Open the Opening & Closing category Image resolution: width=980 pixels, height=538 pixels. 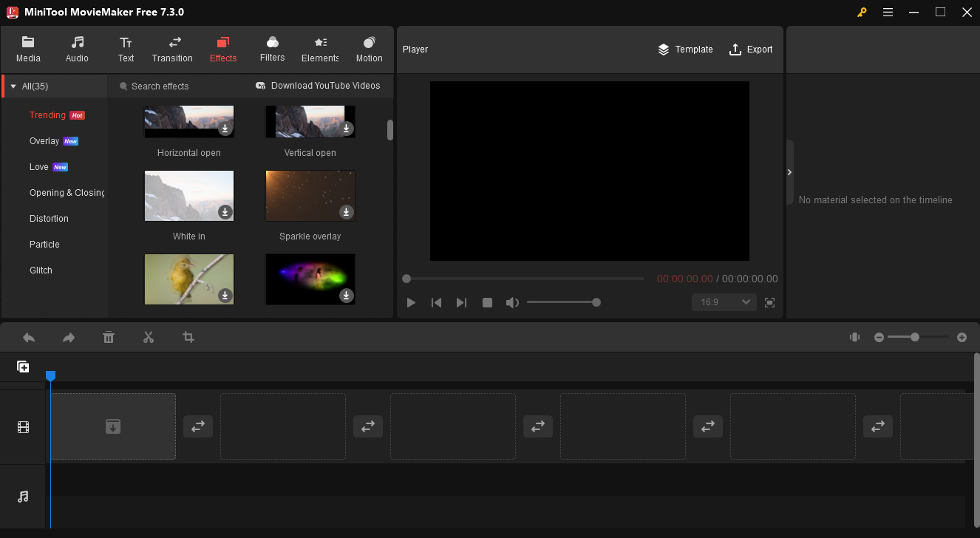tap(67, 193)
